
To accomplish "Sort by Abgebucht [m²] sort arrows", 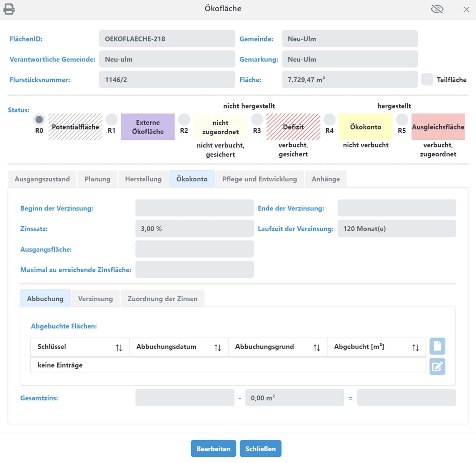I will 415,347.
